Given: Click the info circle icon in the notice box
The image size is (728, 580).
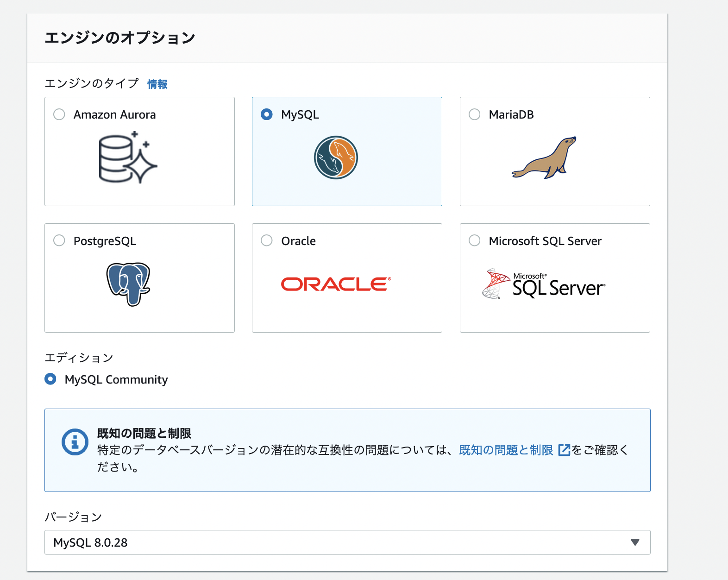Looking at the screenshot, I should [x=75, y=442].
